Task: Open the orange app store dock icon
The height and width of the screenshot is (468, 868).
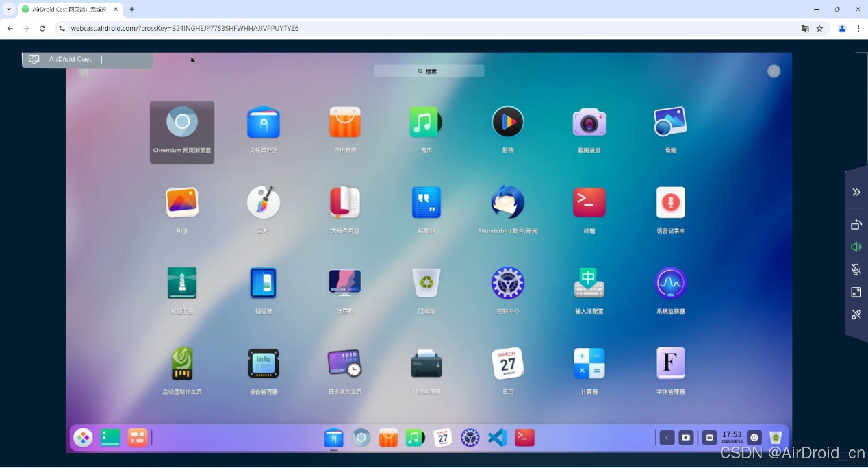Action: coord(388,438)
